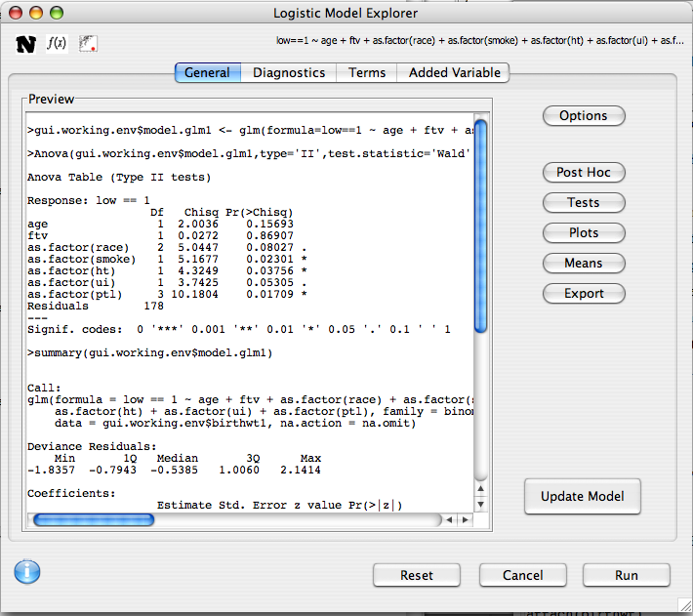Open the Terms tab

click(x=367, y=72)
